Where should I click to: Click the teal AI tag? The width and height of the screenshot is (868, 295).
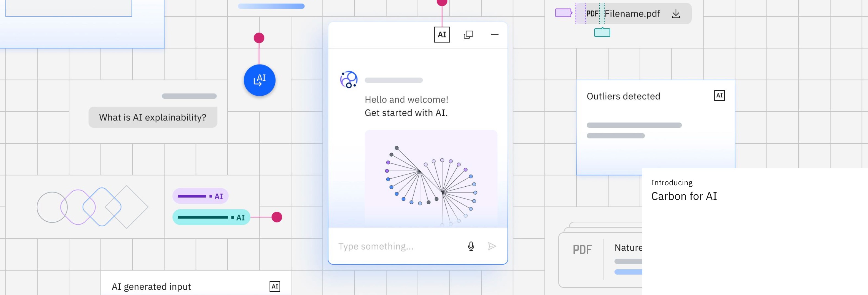point(211,217)
